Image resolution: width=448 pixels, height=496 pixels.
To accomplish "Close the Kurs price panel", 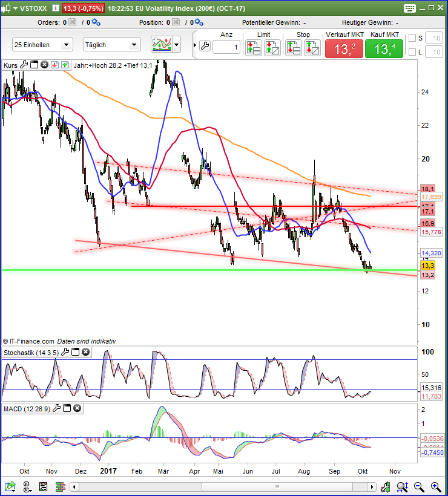I will pos(44,65).
